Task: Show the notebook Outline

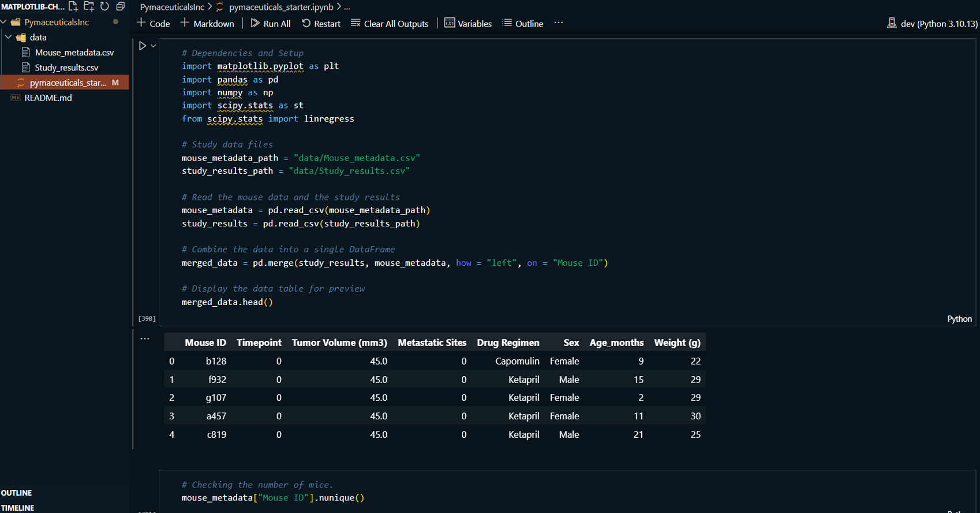Action: [522, 24]
